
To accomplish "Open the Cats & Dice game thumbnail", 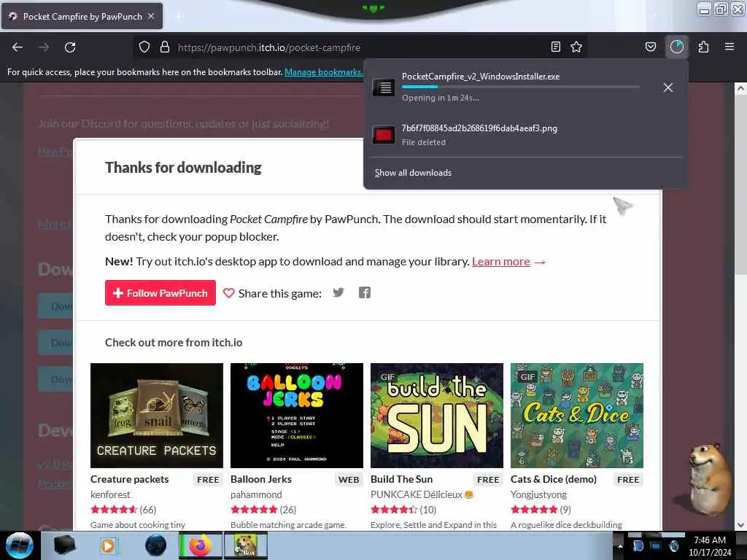I will click(x=577, y=416).
